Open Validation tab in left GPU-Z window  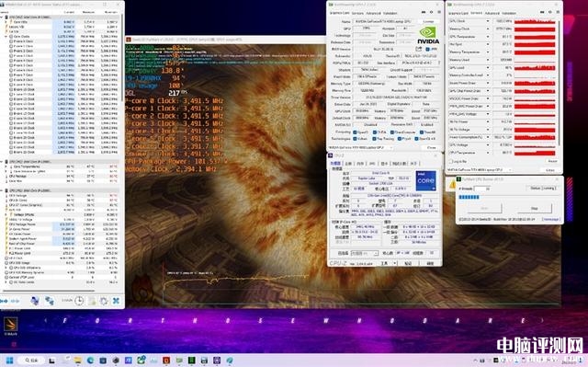pyautogui.click(x=390, y=13)
